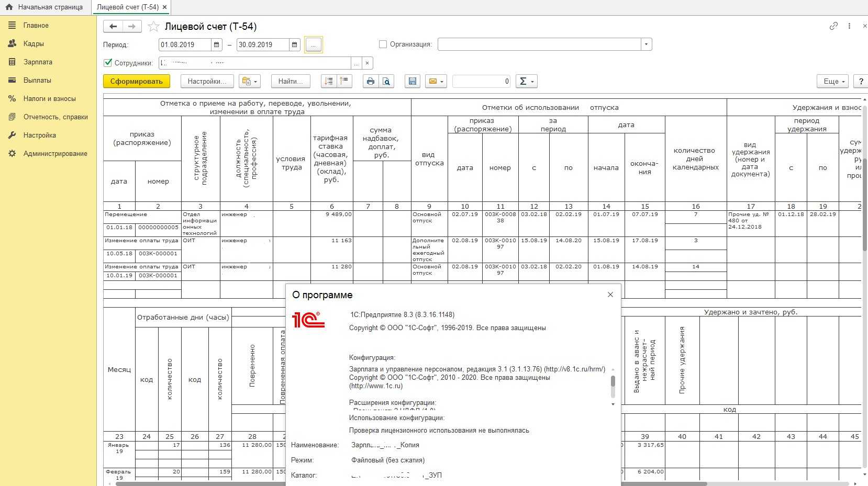This screenshot has width=868, height=486.
Task: Open Настройка section in sidebar
Action: (x=40, y=135)
